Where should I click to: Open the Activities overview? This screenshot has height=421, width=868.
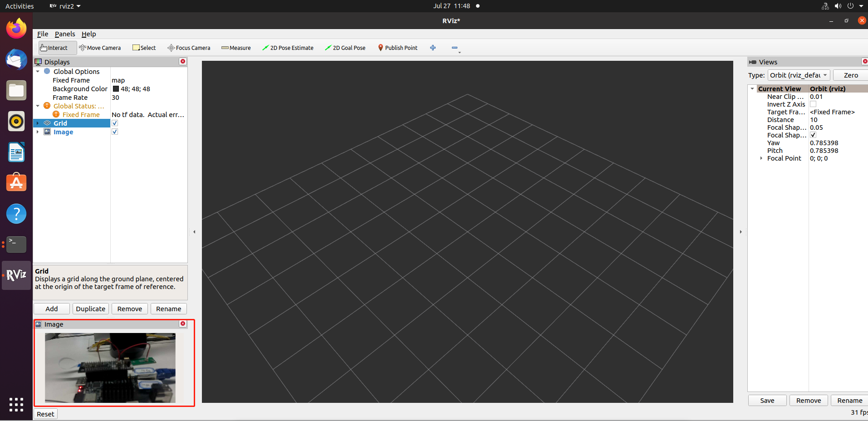[20, 6]
